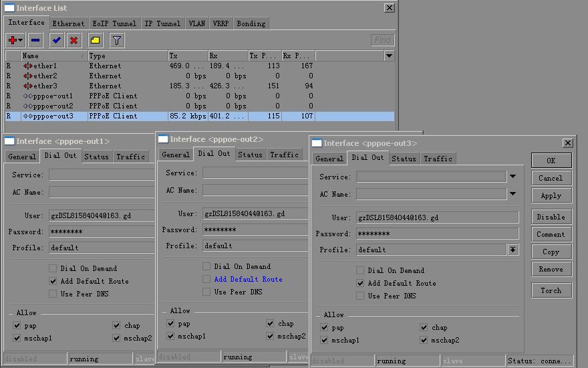Viewport: 588px width, 368px height.
Task: Click the blue minus Remove icon
Action: pos(35,40)
